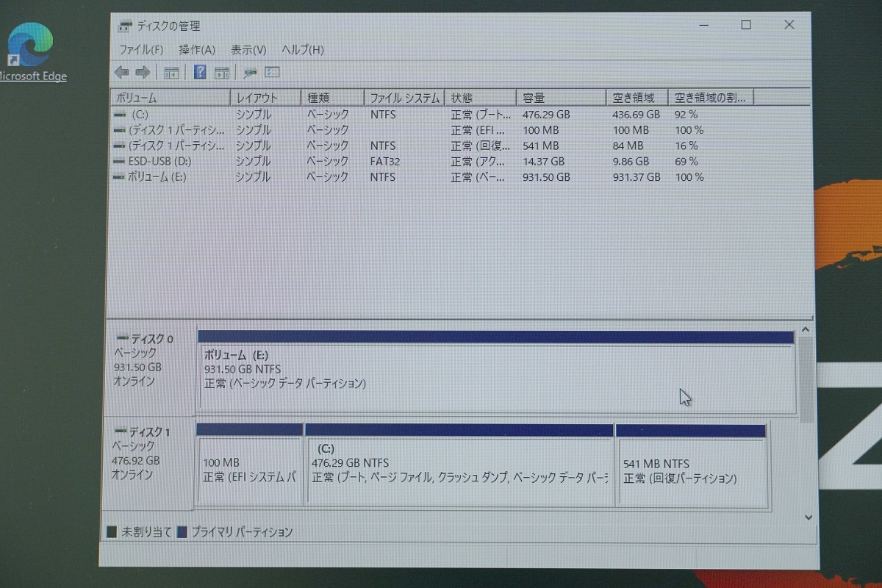882x588 pixels.
Task: Click the 476.92 GB size under ディスク 1
Action: 135,460
